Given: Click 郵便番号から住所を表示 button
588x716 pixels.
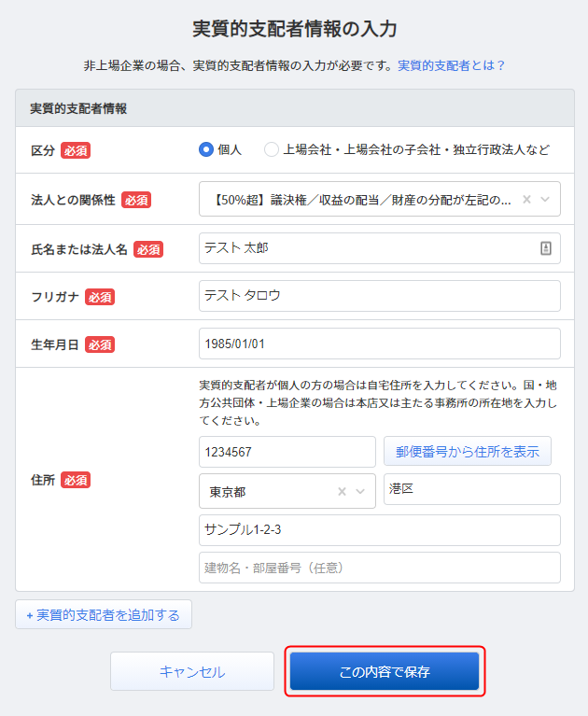Looking at the screenshot, I should click(468, 452).
